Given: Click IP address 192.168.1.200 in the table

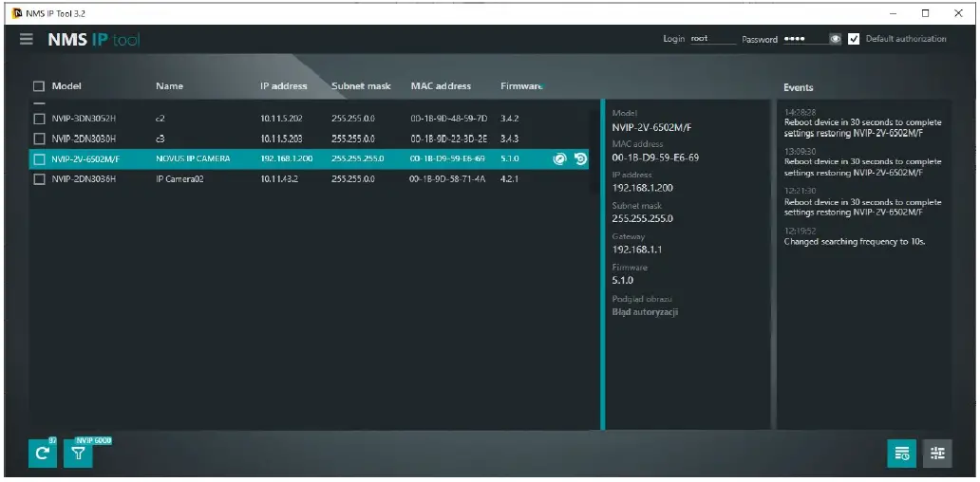Looking at the screenshot, I should (x=286, y=159).
